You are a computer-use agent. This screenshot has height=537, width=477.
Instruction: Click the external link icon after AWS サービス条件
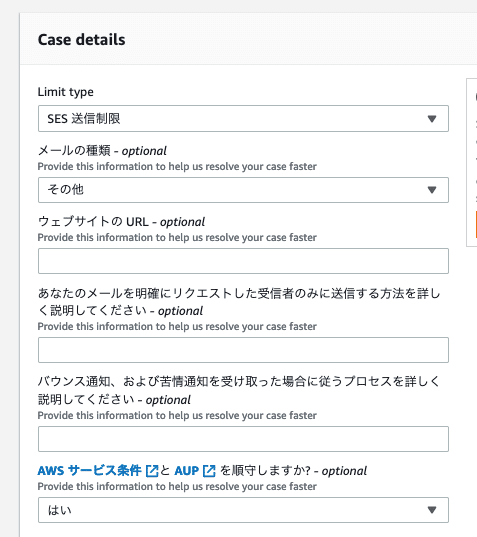(152, 471)
